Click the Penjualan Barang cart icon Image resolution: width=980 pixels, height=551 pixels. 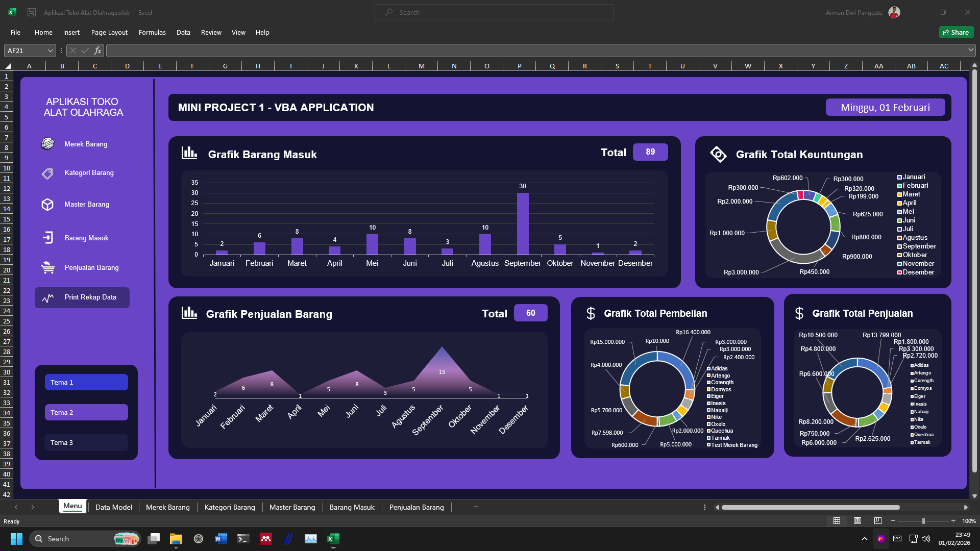[47, 267]
